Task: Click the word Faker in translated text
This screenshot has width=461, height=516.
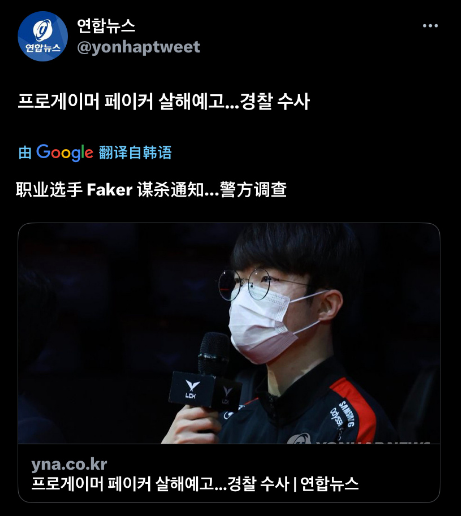Action: pyautogui.click(x=110, y=190)
